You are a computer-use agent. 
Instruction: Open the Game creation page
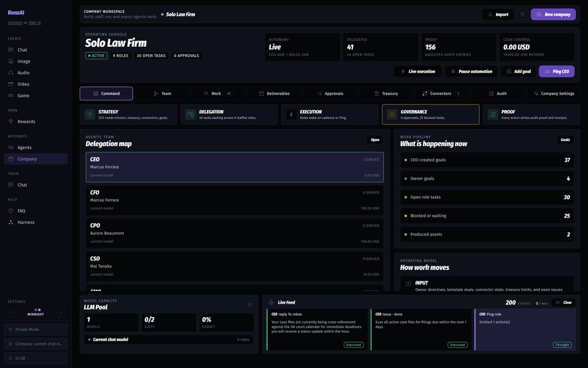[x=36, y=96]
